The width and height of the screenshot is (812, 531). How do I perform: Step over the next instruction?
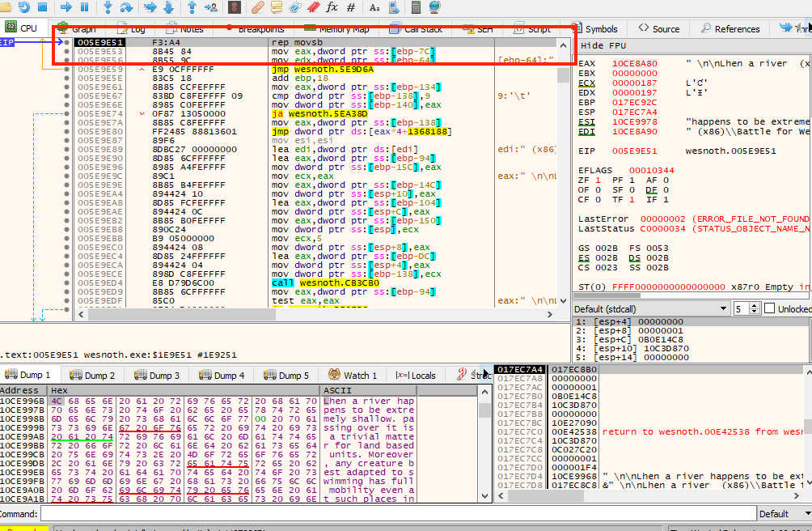pyautogui.click(x=126, y=6)
